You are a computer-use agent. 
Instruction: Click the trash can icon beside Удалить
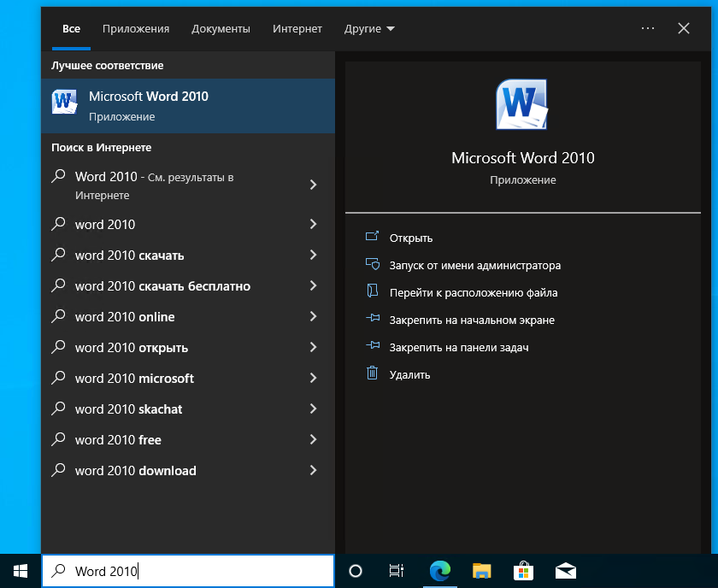point(373,373)
